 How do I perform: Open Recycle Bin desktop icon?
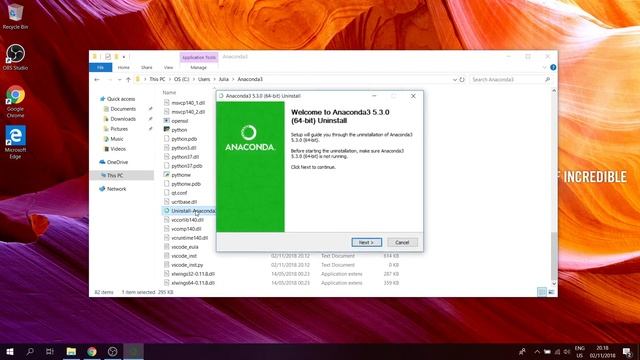click(x=16, y=17)
